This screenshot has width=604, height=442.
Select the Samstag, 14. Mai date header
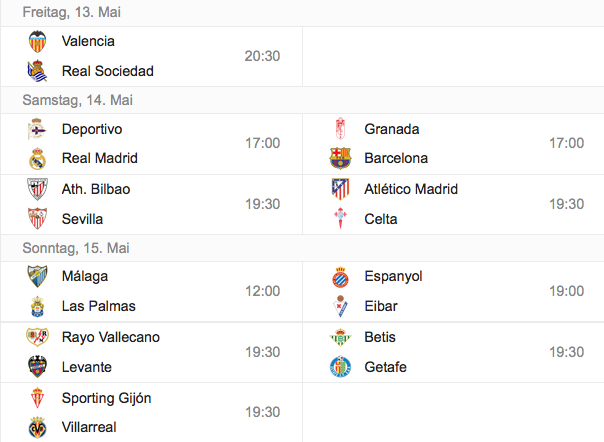77,100
